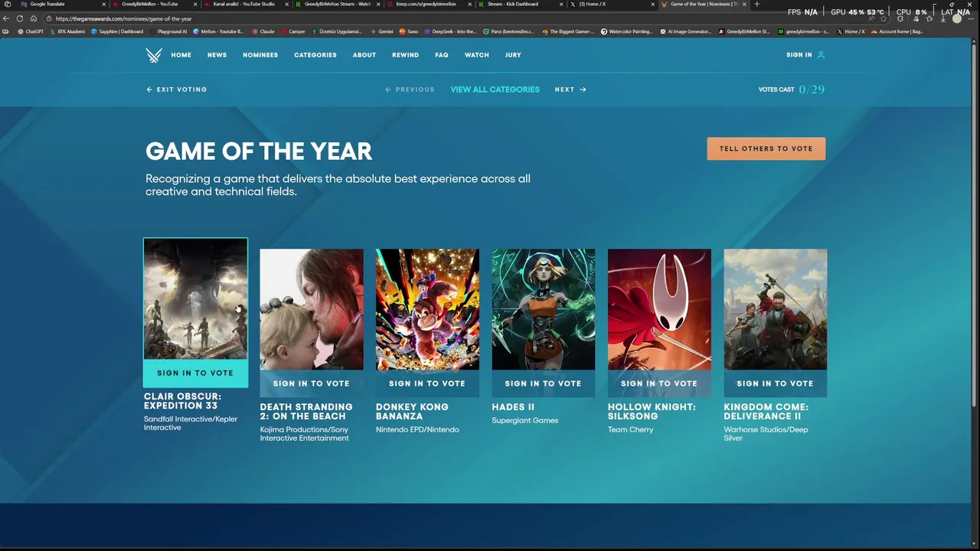The width and height of the screenshot is (980, 551).
Task: Open the CATEGORIES nav menu item
Action: pos(315,55)
